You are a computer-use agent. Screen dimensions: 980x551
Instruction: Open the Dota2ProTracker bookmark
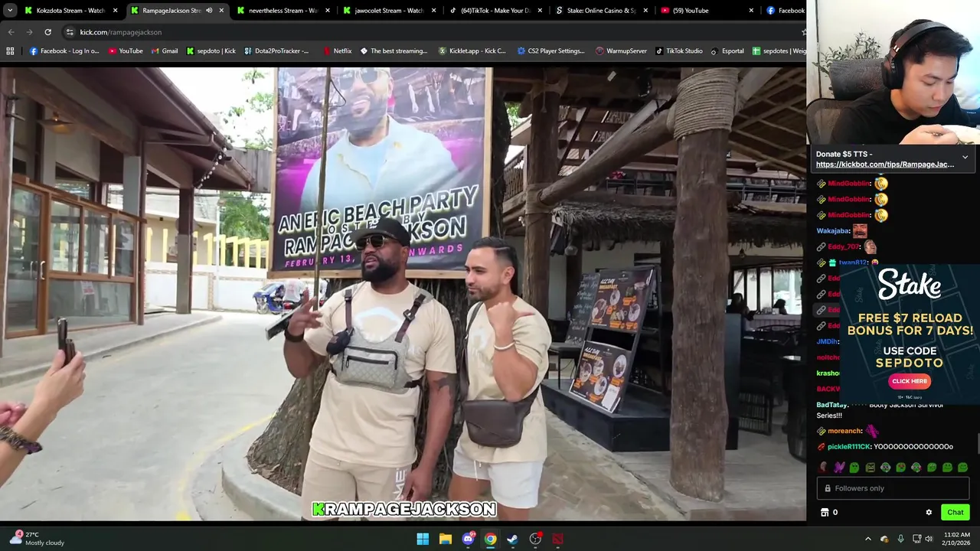click(276, 51)
